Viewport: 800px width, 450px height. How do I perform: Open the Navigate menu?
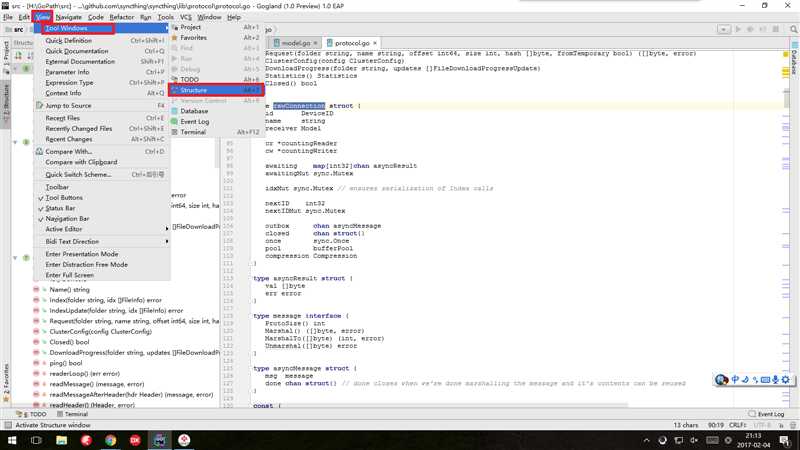coord(69,17)
